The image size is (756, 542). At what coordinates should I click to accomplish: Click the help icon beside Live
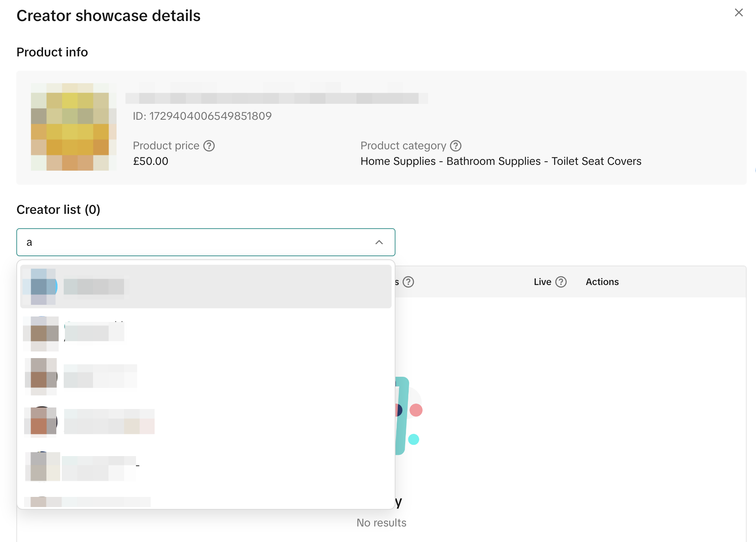561,282
